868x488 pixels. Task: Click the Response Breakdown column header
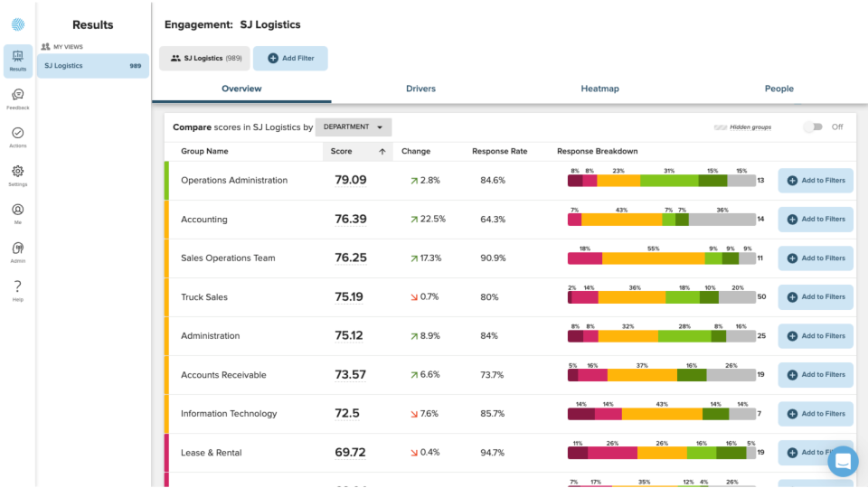[x=598, y=152]
